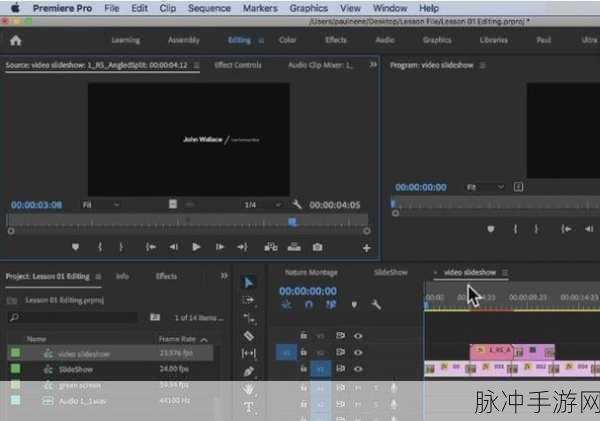Image resolution: width=600 pixels, height=421 pixels.
Task: Open the Sequence menu
Action: pyautogui.click(x=208, y=7)
